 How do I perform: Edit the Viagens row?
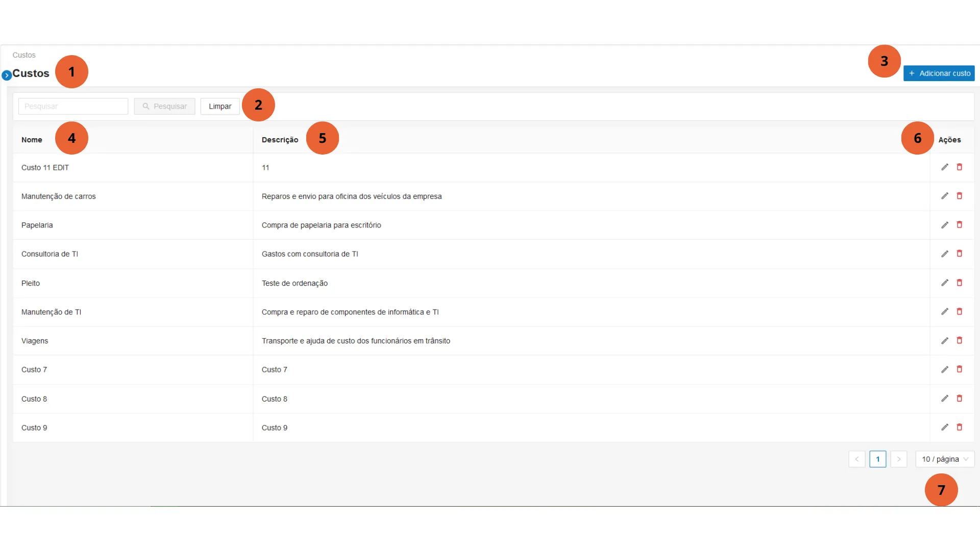click(x=945, y=340)
